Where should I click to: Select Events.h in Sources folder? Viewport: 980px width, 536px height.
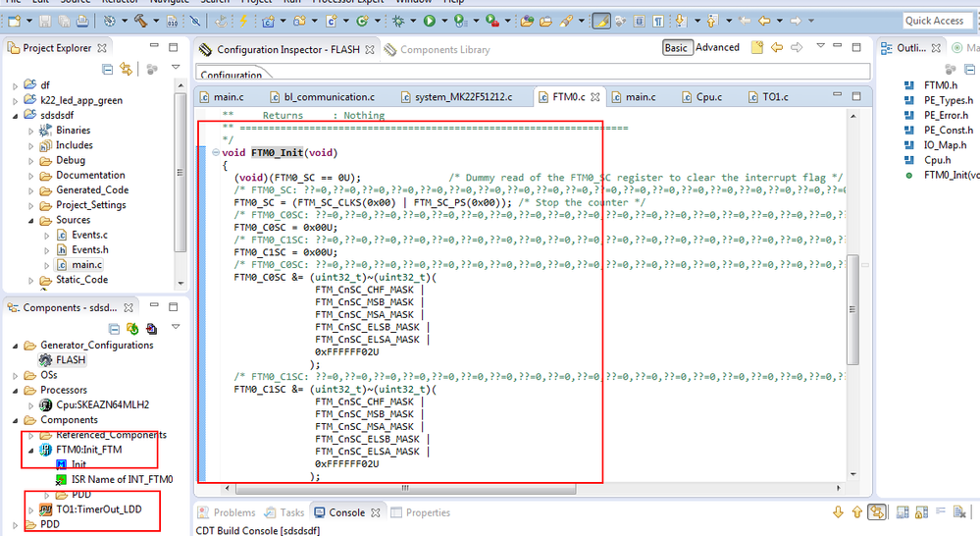[81, 249]
